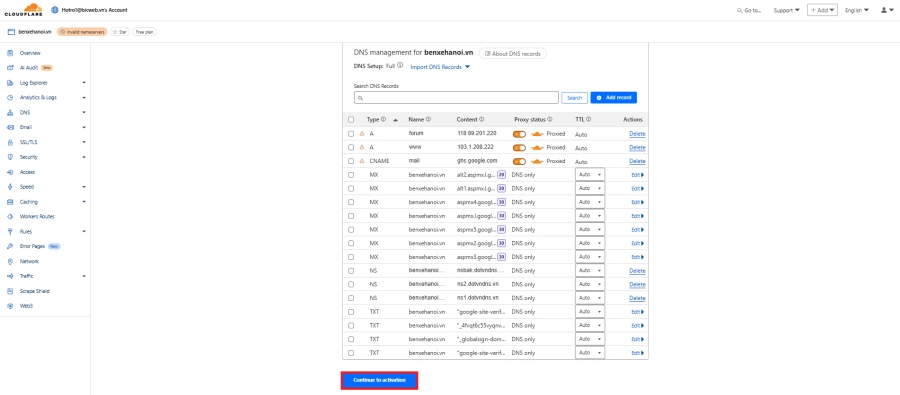900x395 pixels.
Task: Open the Support menu
Action: (786, 10)
